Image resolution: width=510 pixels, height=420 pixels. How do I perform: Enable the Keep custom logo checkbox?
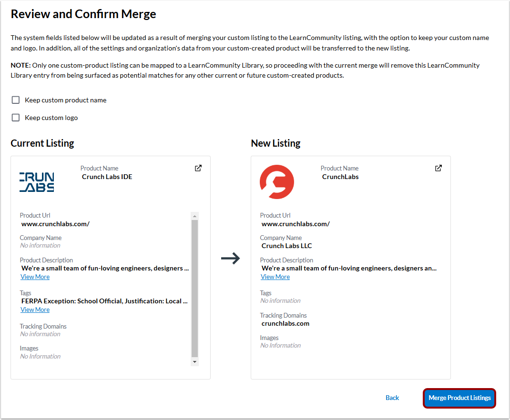[x=15, y=118]
